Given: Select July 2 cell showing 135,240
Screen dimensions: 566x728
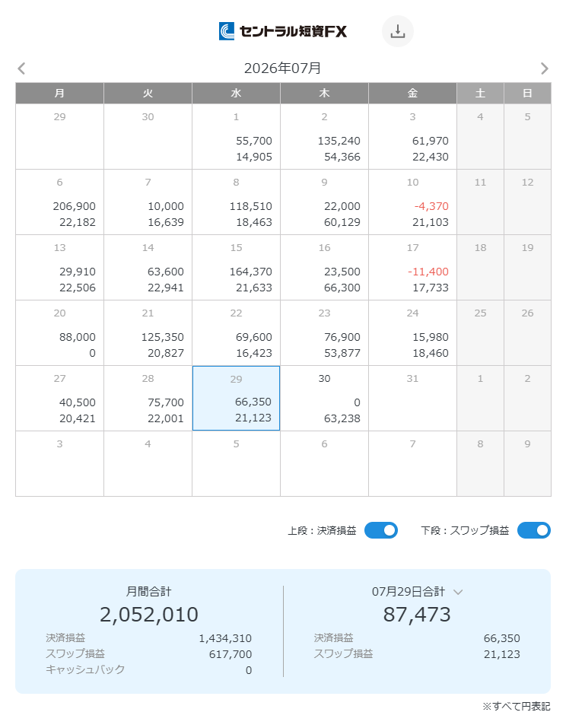Looking at the screenshot, I should [x=325, y=136].
